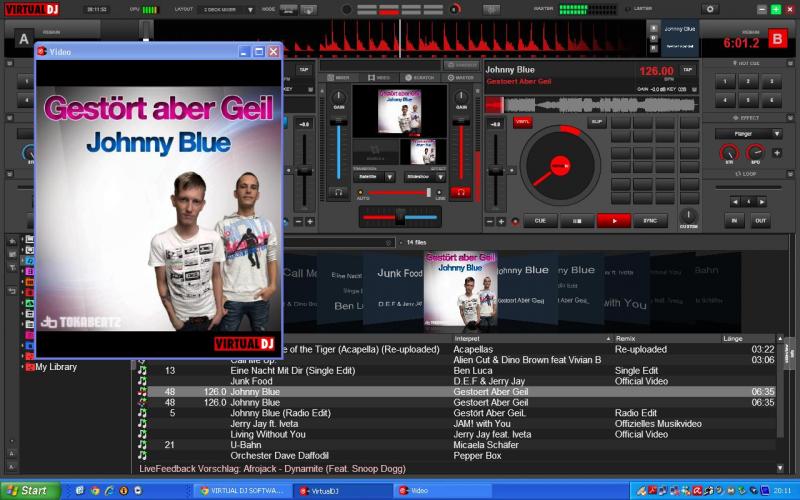
Task: Open video TRANSITION dropdown
Action: [x=373, y=177]
